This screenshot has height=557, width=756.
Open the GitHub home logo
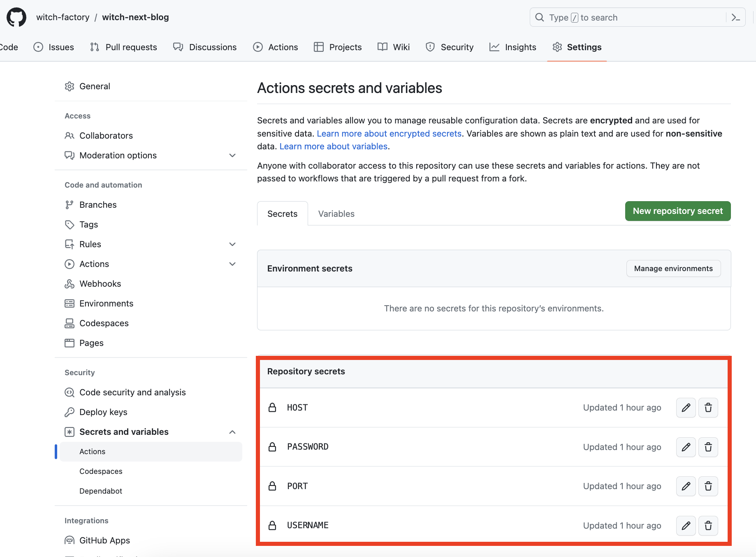tap(16, 17)
